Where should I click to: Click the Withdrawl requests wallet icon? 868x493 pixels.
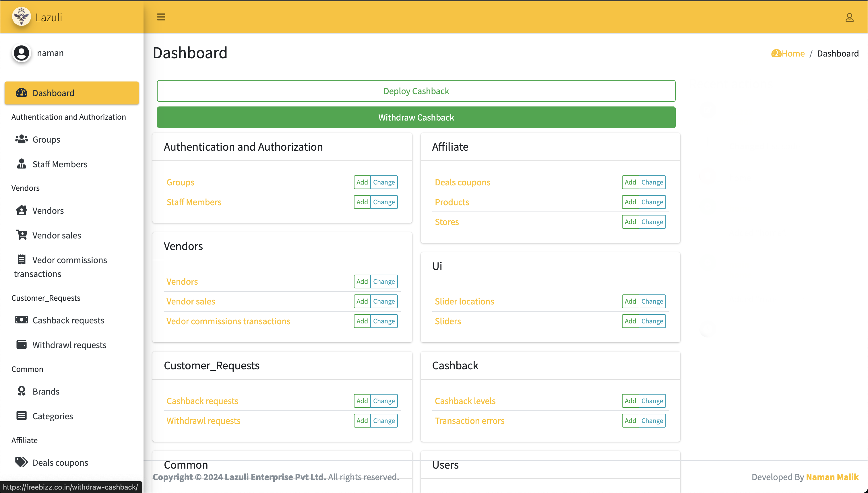pyautogui.click(x=22, y=344)
